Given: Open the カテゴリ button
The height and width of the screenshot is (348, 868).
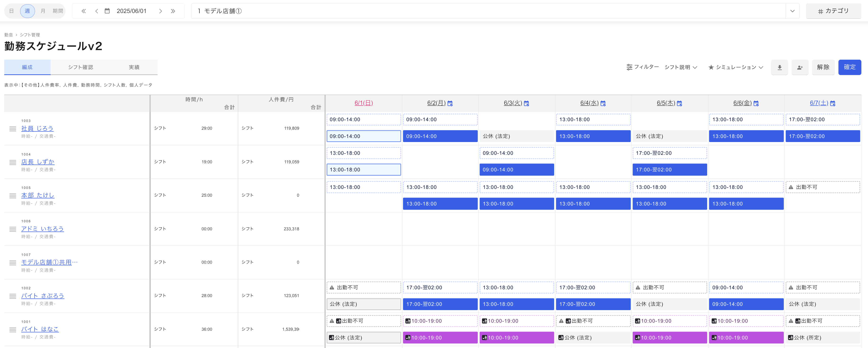Looking at the screenshot, I should pyautogui.click(x=833, y=11).
